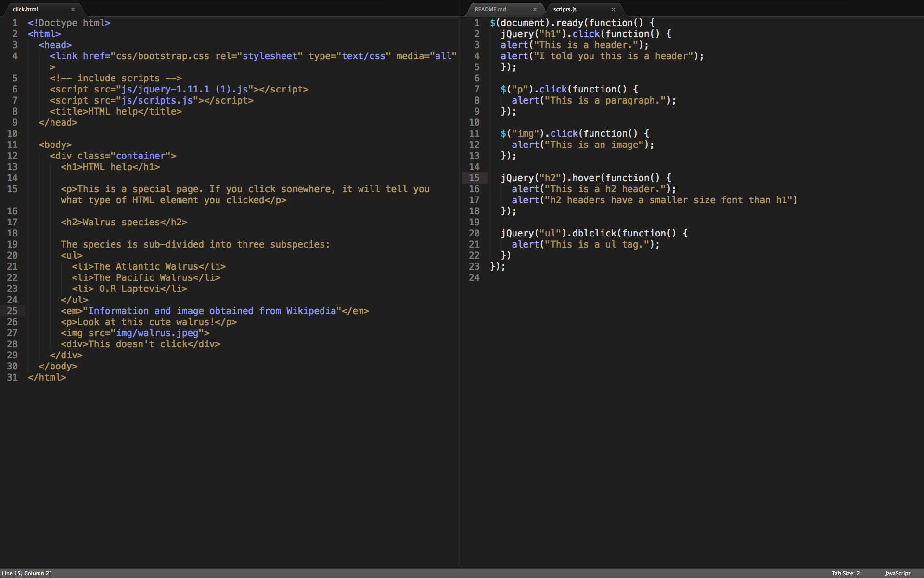
Task: Click the Line 15, Column 21 status text
Action: point(27,573)
